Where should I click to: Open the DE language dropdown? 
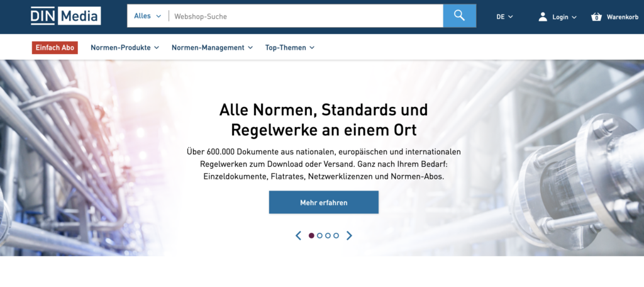[505, 17]
